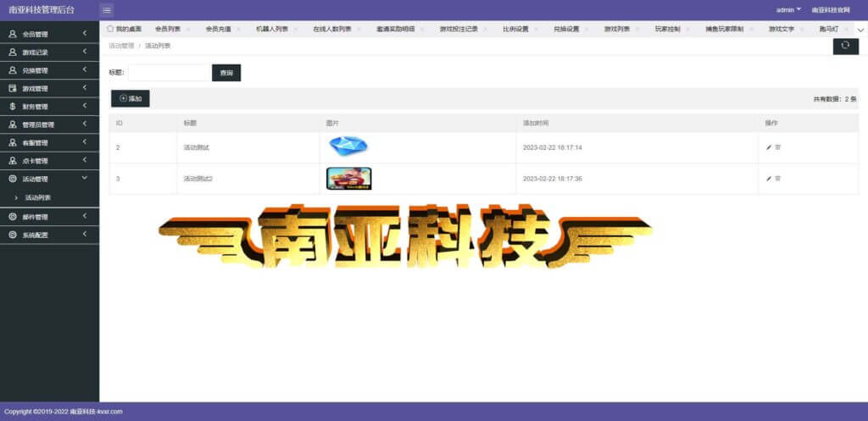
Task: Click the 我的桌面 home tab icon
Action: [x=109, y=29]
